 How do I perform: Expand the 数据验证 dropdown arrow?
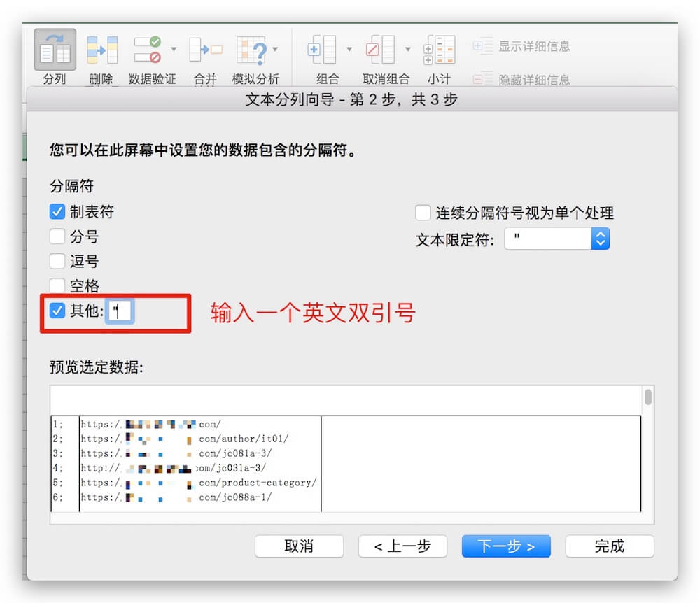[x=174, y=50]
